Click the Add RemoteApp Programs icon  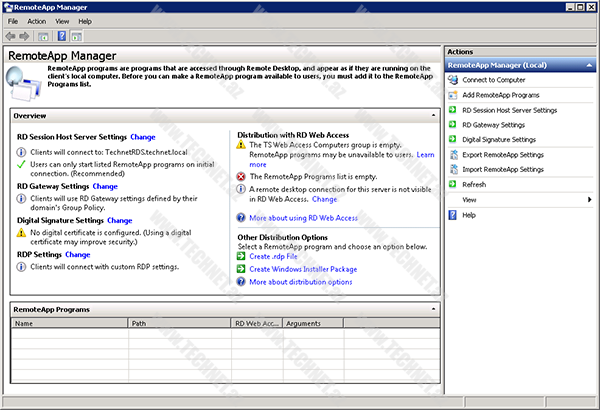tap(453, 94)
